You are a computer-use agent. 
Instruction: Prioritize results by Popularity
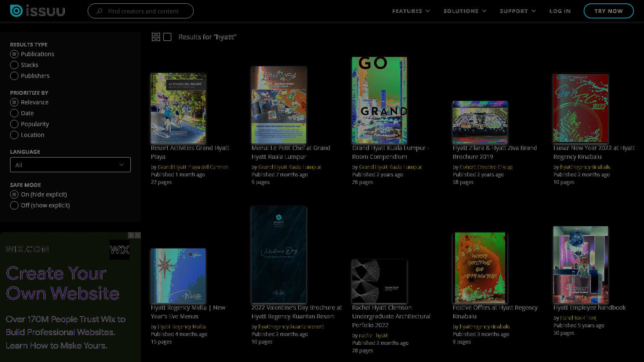click(14, 124)
